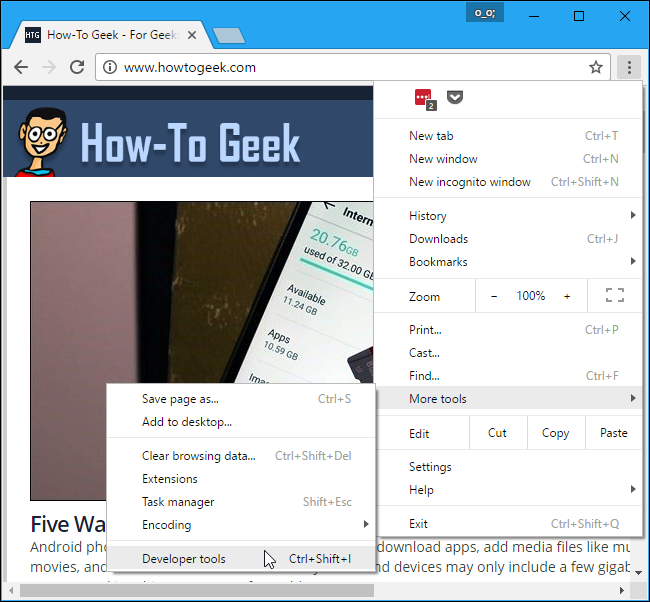Expand the Encoding submenu arrow
Screen dimensions: 650x602
[366, 524]
